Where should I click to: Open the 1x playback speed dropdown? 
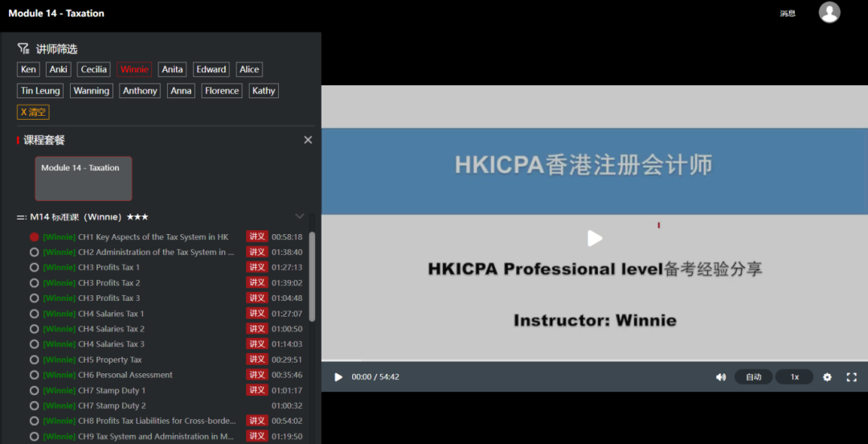coord(794,377)
